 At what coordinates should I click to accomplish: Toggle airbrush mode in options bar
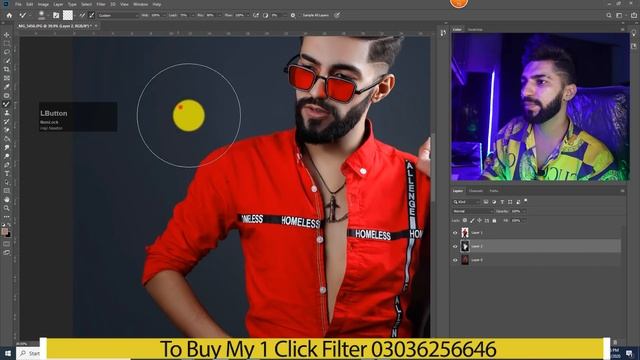tap(256, 15)
